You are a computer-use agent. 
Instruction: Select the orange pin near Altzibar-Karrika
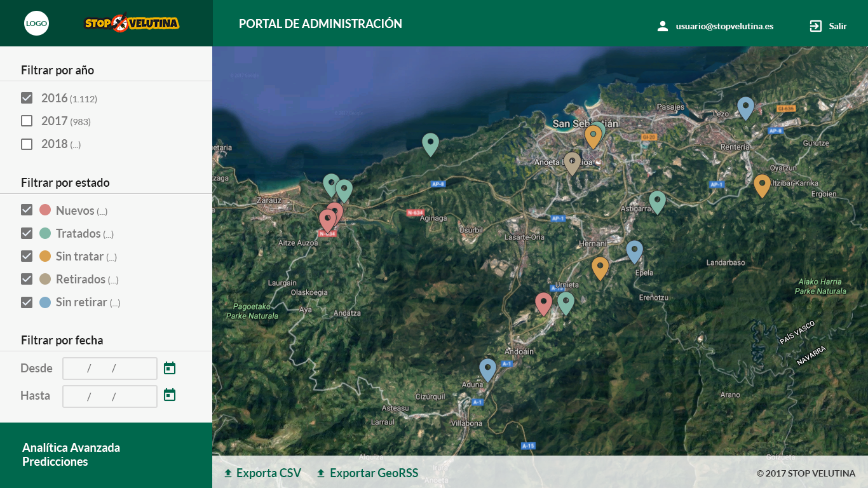tap(762, 186)
